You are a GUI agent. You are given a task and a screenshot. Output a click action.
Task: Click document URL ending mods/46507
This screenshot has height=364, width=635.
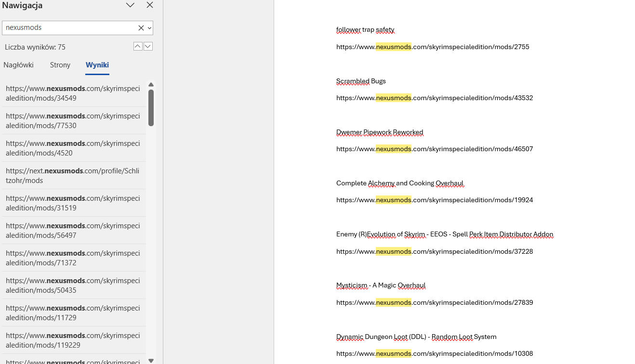435,149
